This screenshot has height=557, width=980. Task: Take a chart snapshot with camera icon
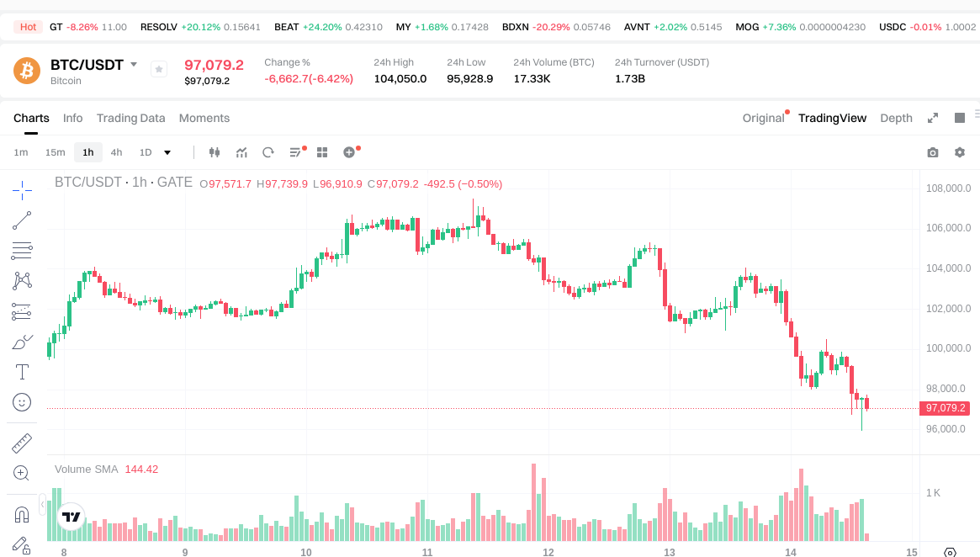pyautogui.click(x=933, y=152)
